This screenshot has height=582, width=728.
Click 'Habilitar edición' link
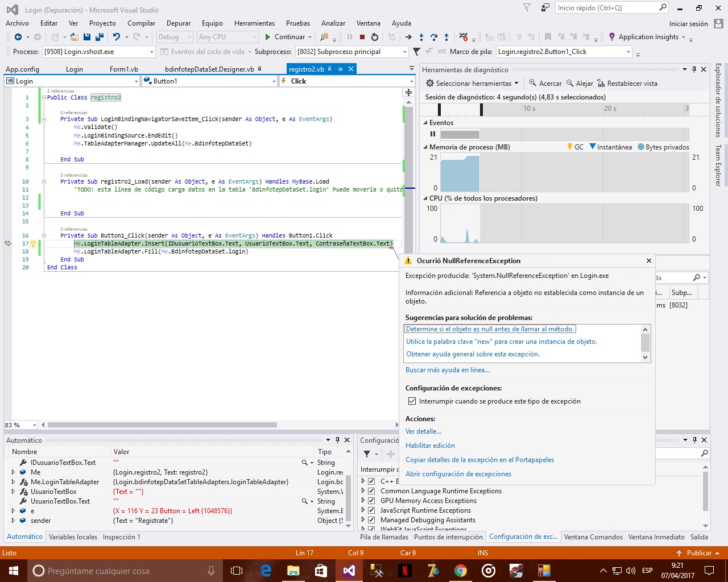pos(430,446)
